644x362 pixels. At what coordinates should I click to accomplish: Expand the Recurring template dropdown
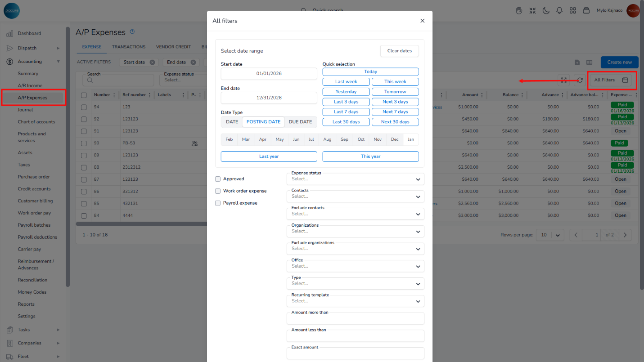click(418, 301)
